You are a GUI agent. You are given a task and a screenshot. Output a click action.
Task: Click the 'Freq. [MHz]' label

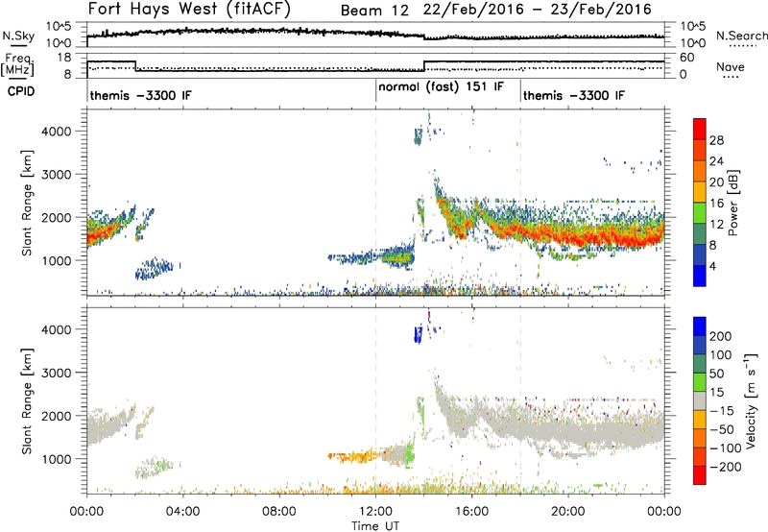point(18,64)
